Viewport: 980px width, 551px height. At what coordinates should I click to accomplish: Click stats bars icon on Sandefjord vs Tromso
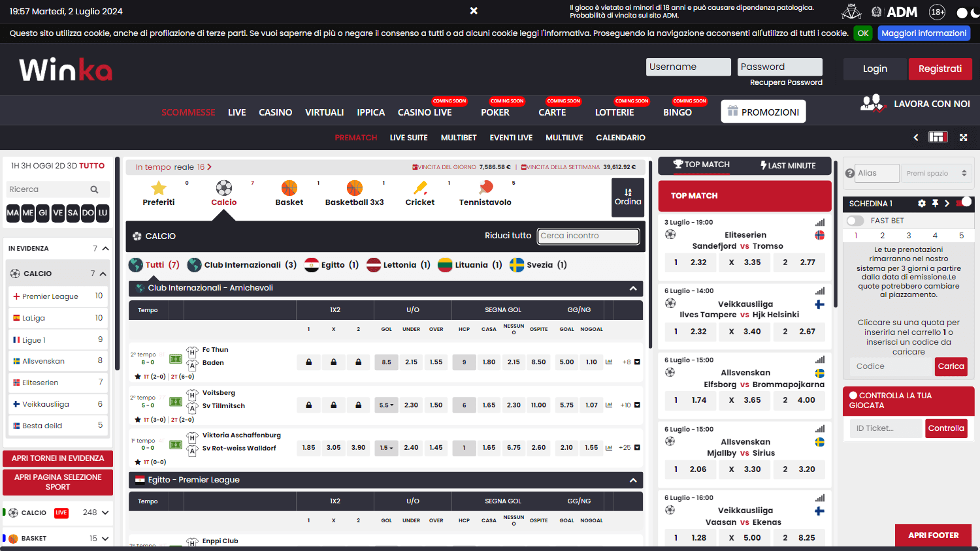820,223
